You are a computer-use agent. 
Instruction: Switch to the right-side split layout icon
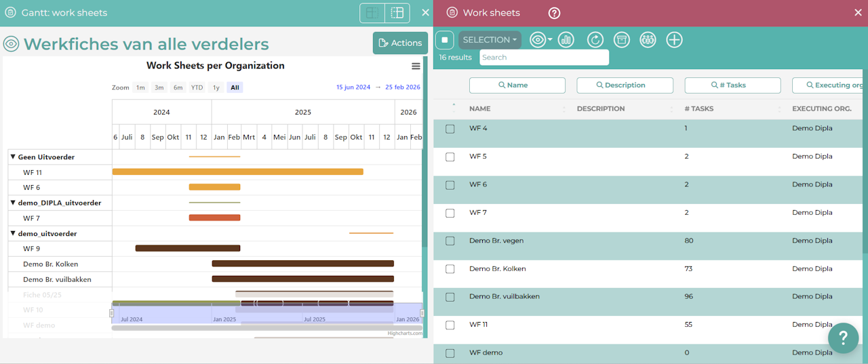[x=397, y=13]
